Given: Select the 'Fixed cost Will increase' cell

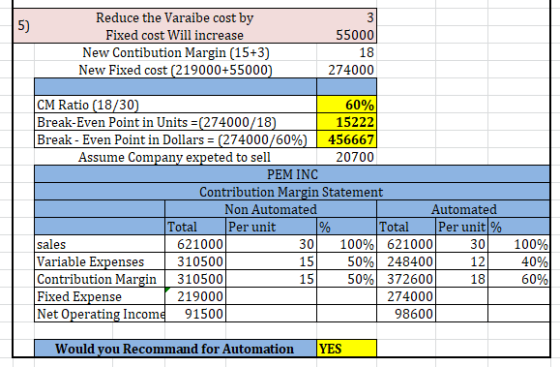Looking at the screenshot, I should [175, 35].
